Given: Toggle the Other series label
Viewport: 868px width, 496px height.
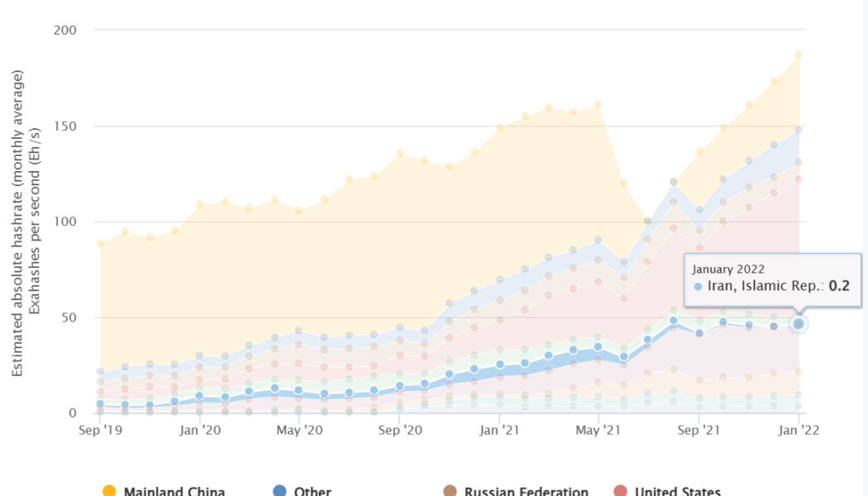Looking at the screenshot, I should point(312,491).
